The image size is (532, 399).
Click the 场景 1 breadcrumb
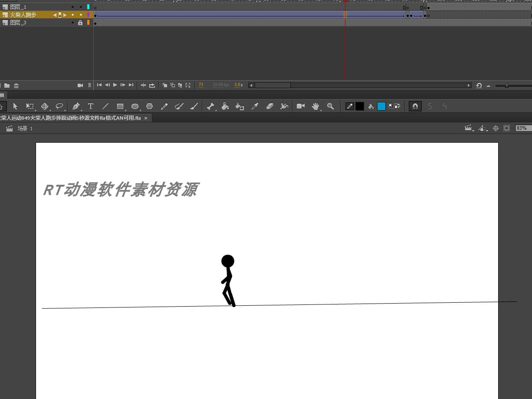pyautogui.click(x=25, y=128)
